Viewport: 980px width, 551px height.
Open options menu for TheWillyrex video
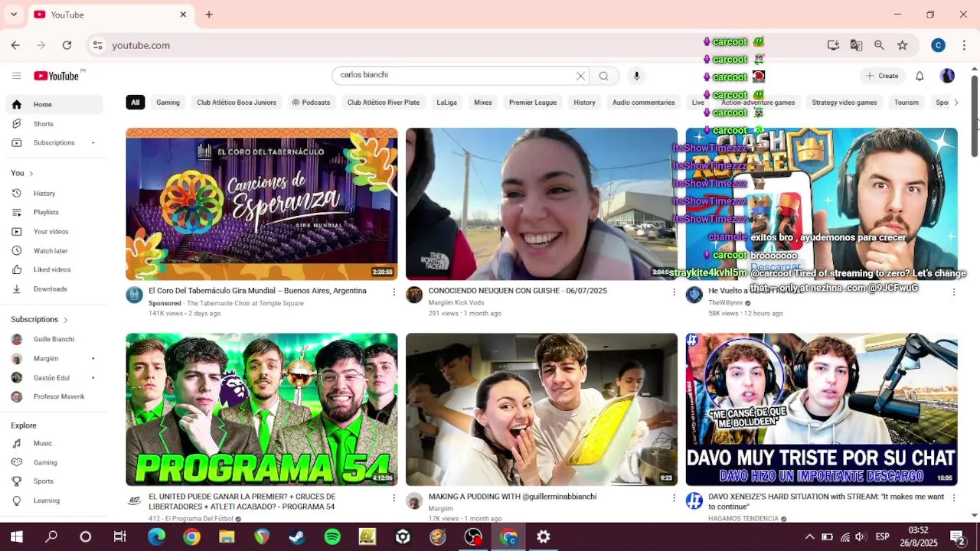pos(954,292)
